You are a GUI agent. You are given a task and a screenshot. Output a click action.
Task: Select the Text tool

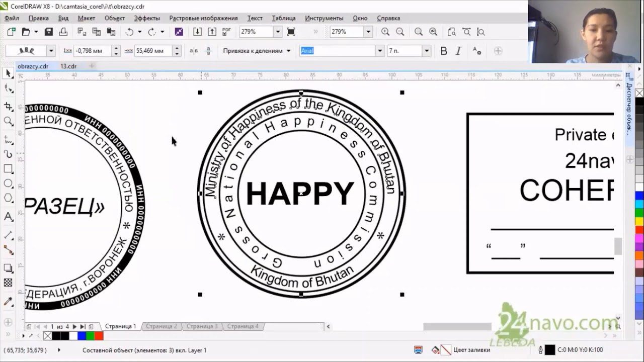coord(8,217)
